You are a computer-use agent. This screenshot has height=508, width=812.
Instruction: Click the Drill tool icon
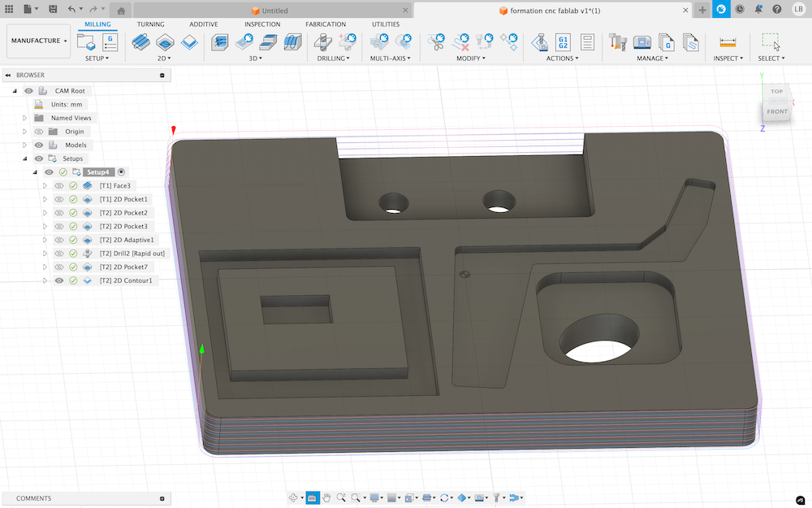click(x=323, y=42)
